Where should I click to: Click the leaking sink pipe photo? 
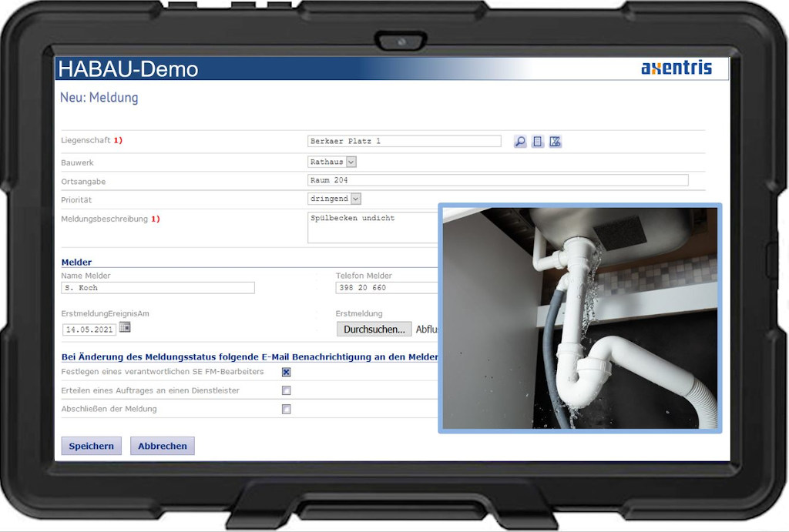[580, 318]
